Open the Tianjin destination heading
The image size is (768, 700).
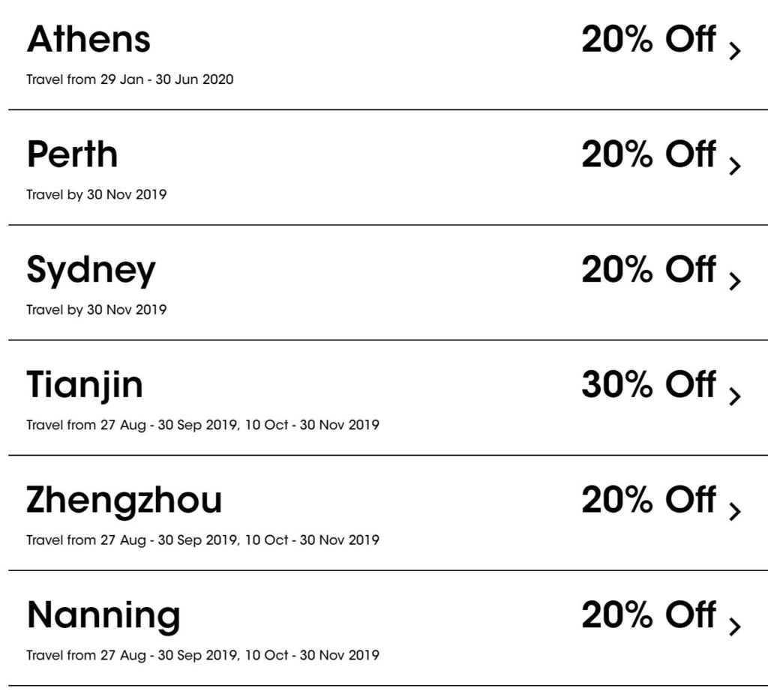(x=85, y=384)
